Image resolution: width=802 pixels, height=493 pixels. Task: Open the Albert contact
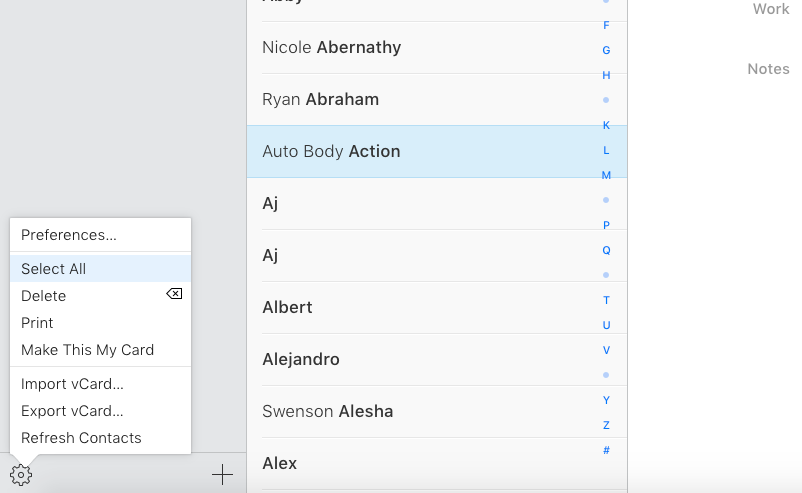288,307
